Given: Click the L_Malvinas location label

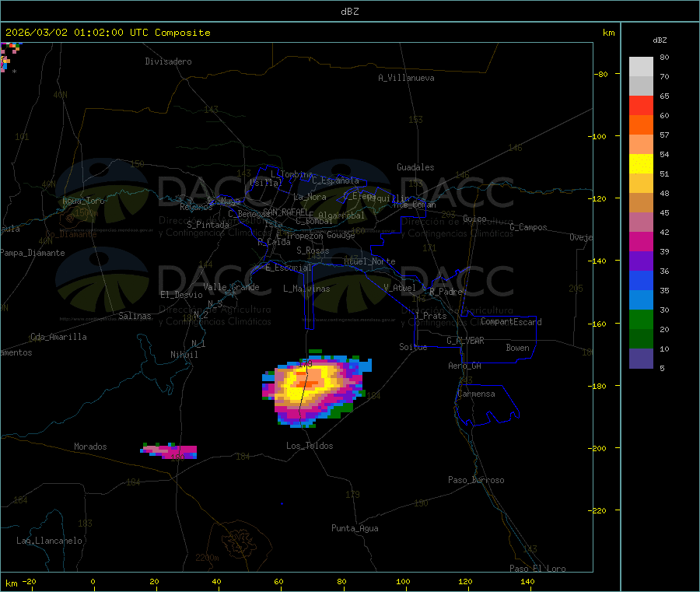Looking at the screenshot, I should (306, 289).
